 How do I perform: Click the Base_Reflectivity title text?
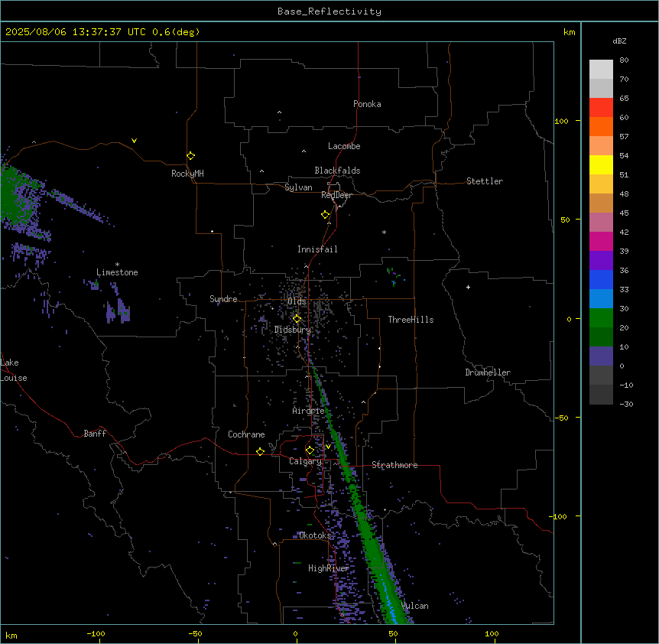click(329, 11)
